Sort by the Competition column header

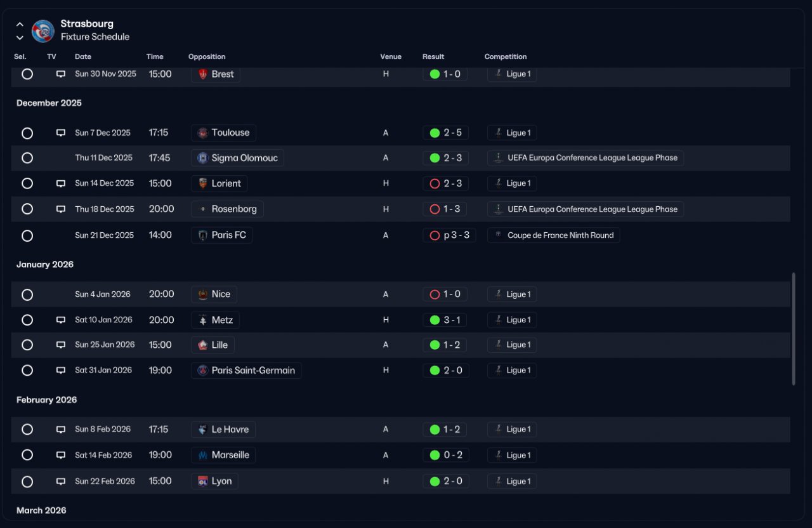point(506,56)
